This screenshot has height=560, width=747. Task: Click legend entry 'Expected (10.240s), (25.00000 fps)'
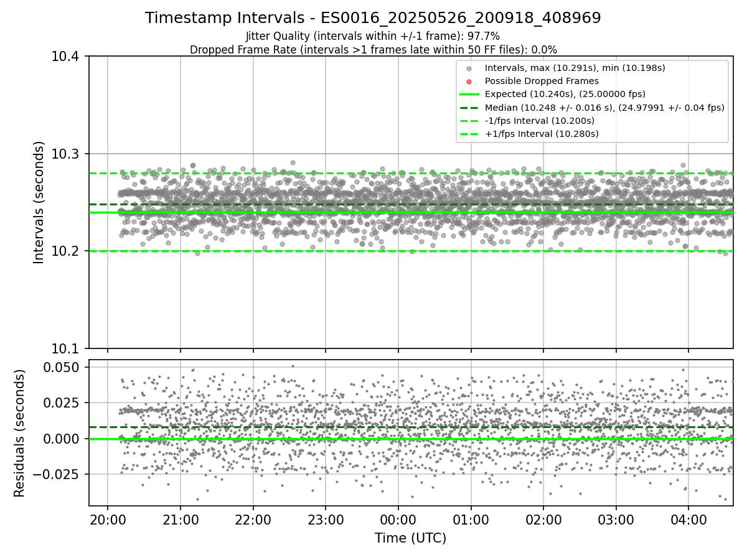565,94
